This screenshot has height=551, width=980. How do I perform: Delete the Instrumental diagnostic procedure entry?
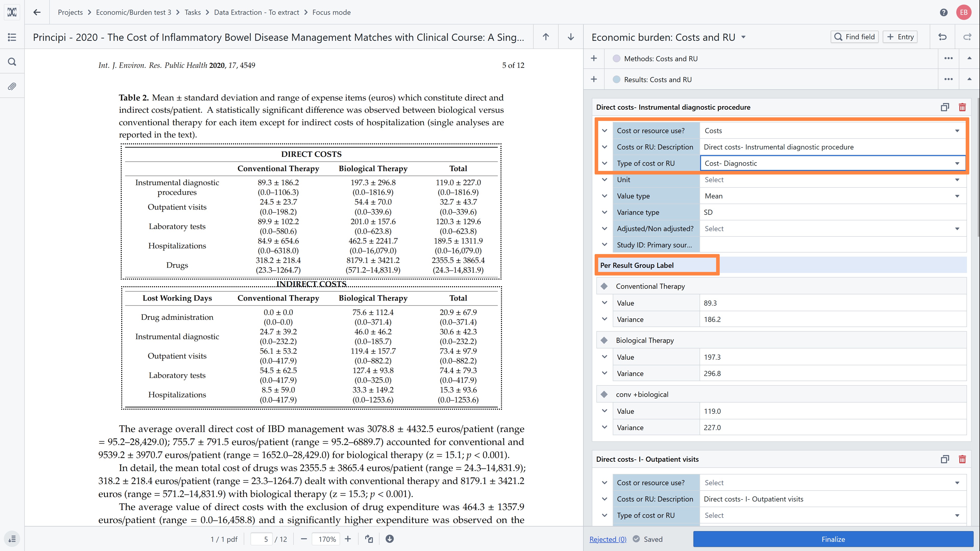[x=962, y=107]
